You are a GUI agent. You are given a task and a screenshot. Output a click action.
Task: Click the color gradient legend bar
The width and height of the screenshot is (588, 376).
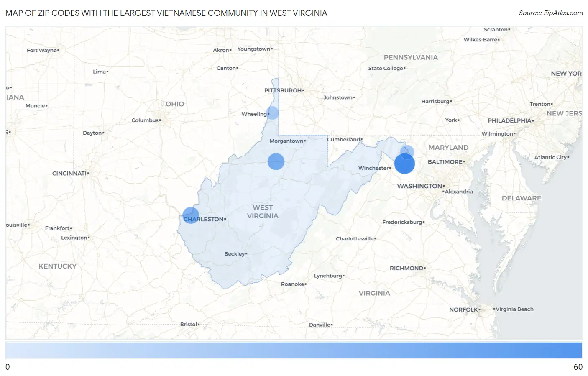tap(294, 350)
